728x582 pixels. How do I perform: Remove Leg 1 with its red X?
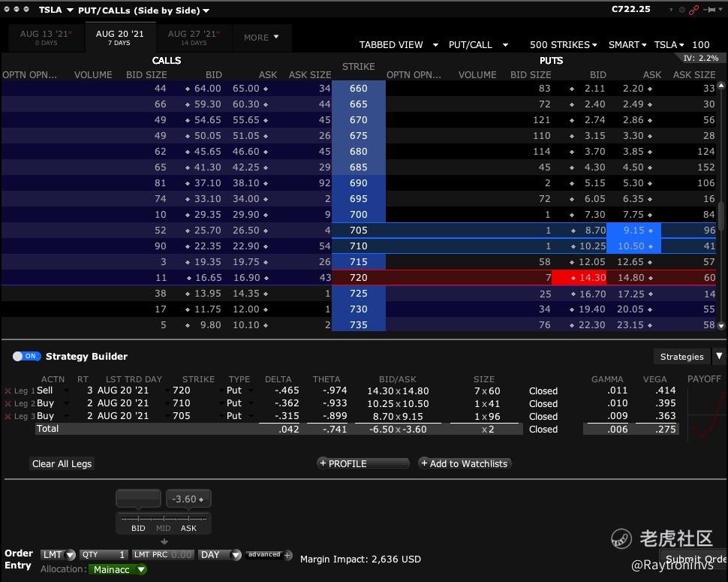(8, 391)
